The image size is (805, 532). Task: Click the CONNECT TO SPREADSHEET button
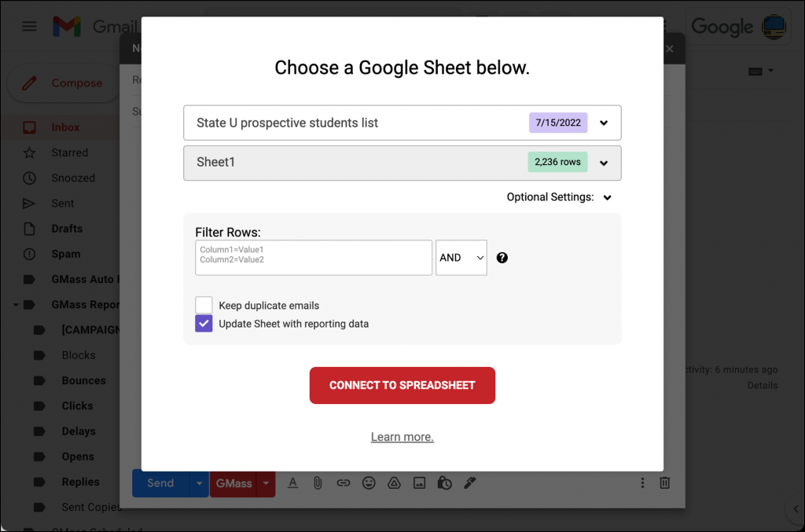point(402,385)
